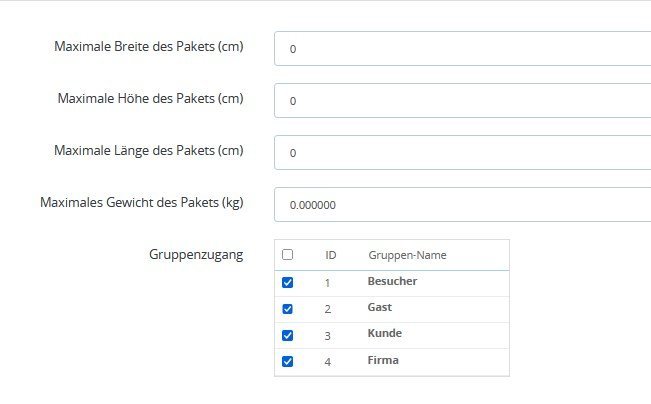Viewport: 651px width, 404px height.
Task: Click the maximum package width input field
Action: coord(462,48)
